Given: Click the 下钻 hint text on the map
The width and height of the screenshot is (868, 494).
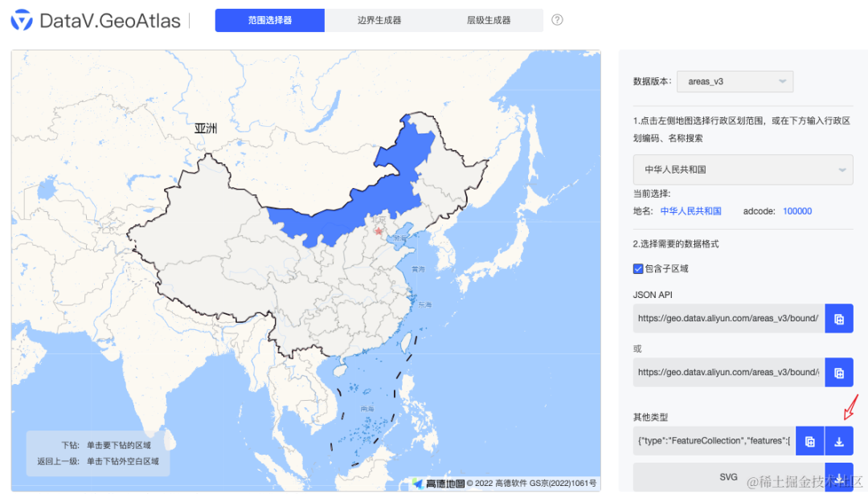Looking at the screenshot, I should 106,445.
